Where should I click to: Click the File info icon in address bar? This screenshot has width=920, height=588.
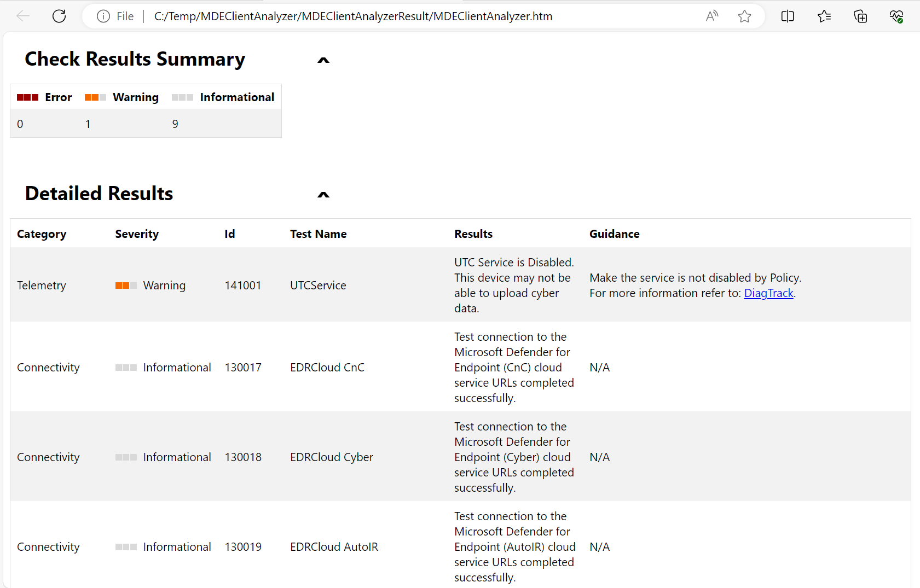pyautogui.click(x=103, y=16)
